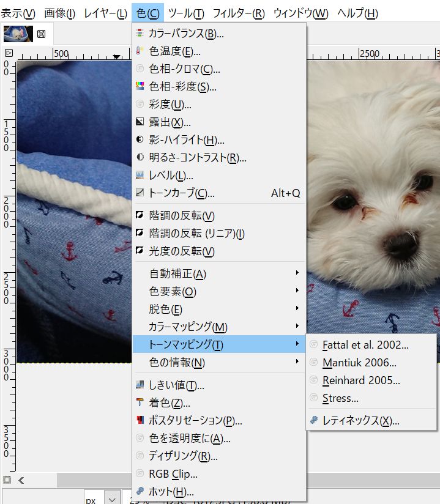
Task: Open the ウィンドウ(W) Windows menu
Action: [x=300, y=13]
